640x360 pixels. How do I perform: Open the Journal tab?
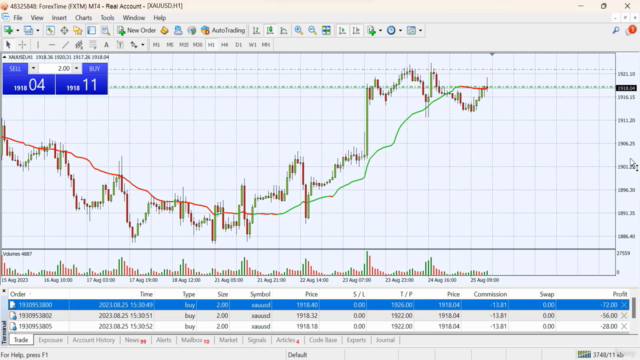click(385, 340)
